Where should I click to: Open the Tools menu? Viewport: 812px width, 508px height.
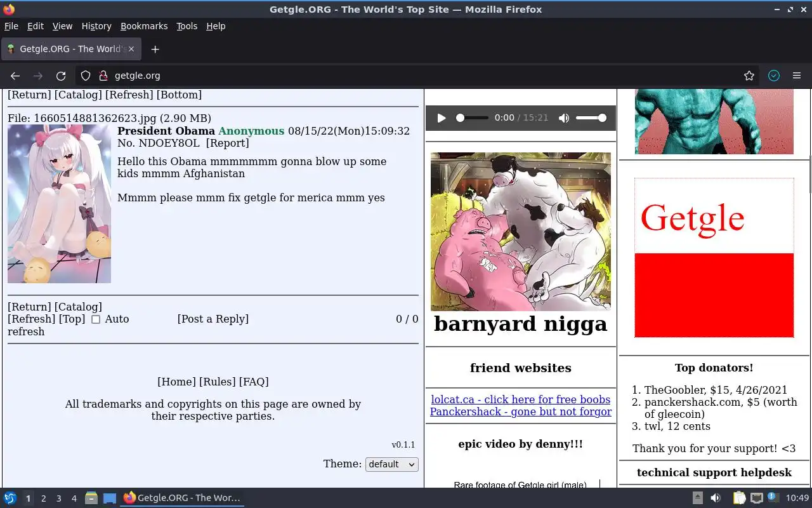tap(187, 26)
